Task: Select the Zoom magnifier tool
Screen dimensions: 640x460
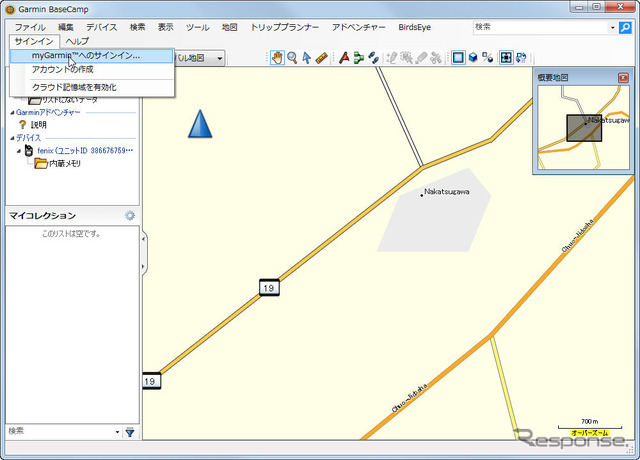Action: pos(292,58)
